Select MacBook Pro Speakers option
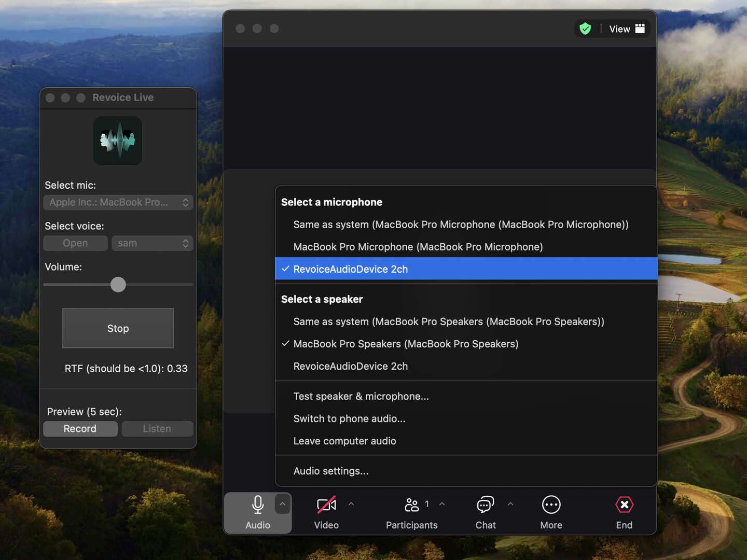This screenshot has height=560, width=747. click(x=466, y=344)
